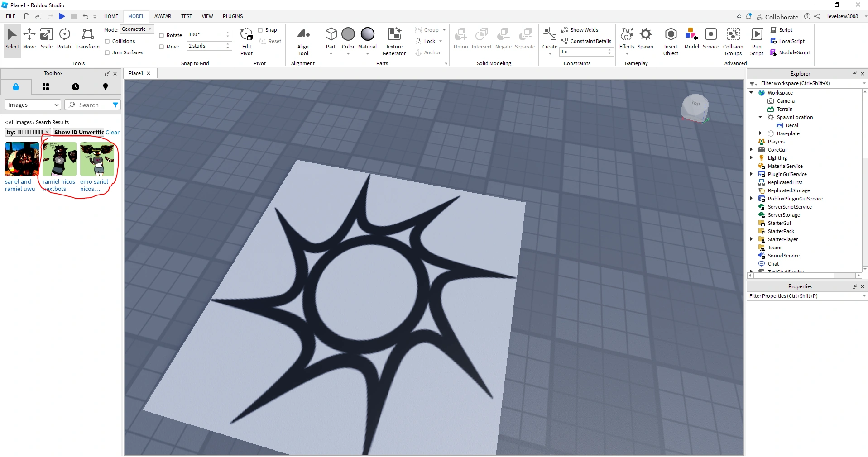Image resolution: width=868 pixels, height=457 pixels.
Task: Open the Mode Geometric dropdown
Action: (137, 29)
